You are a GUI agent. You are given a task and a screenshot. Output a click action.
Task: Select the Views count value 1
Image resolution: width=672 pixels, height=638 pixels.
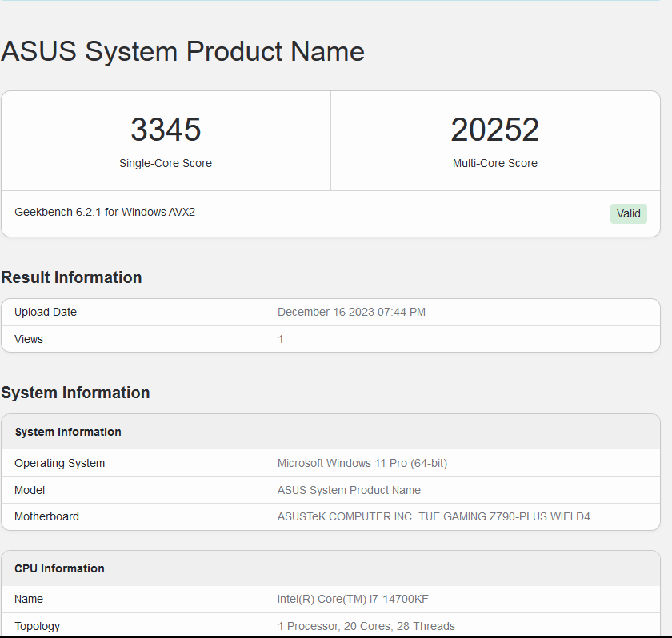(280, 339)
